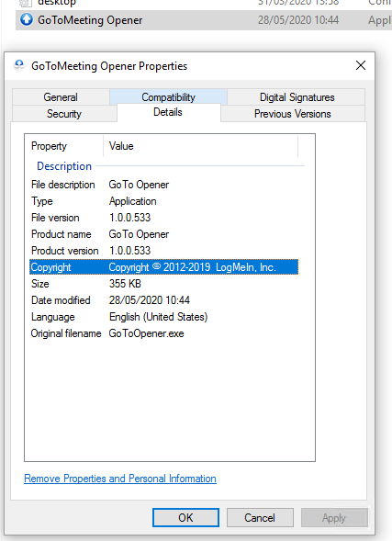The image size is (392, 541).
Task: Select the File version row
Action: [x=163, y=218]
